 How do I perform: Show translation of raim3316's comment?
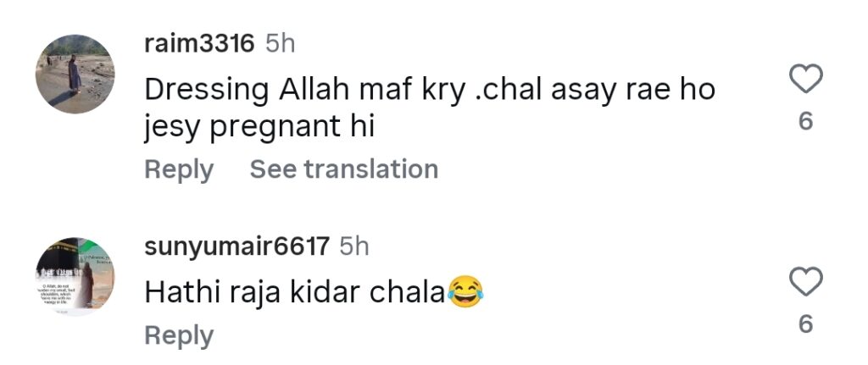click(x=344, y=169)
